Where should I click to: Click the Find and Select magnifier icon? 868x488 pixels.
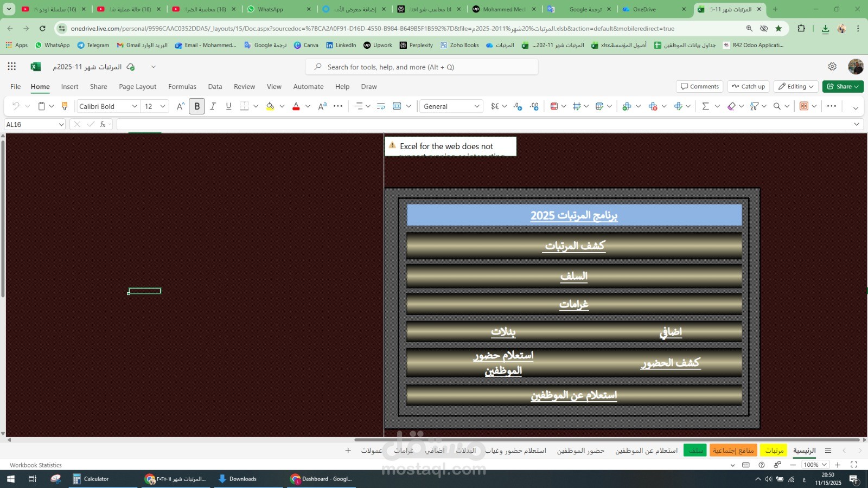pos(777,106)
